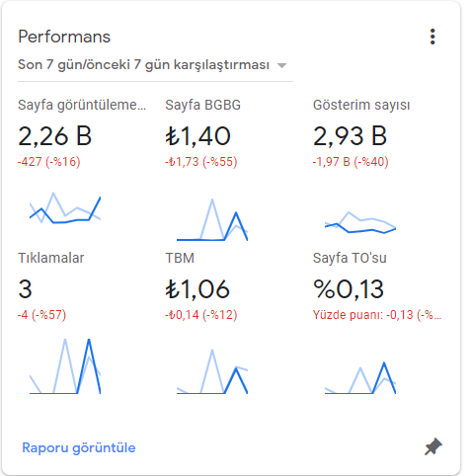Click the 2,93 B impressions value

[350, 136]
